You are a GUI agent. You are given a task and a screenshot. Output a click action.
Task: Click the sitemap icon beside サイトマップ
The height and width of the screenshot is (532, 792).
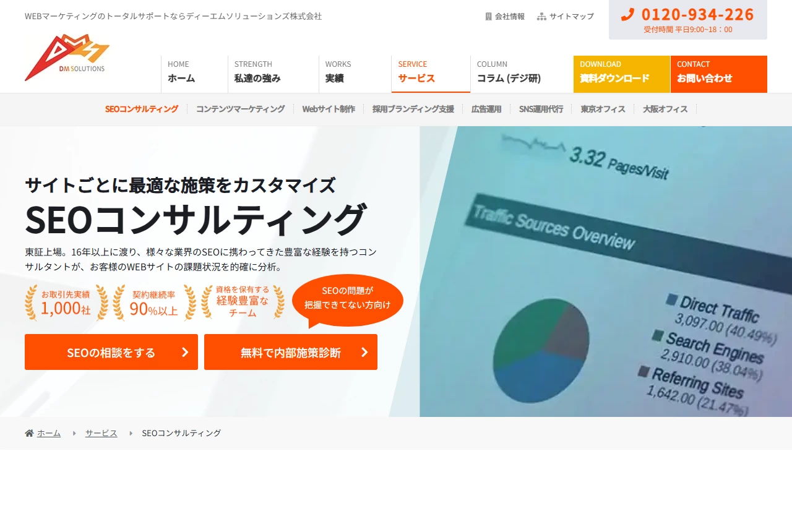(x=541, y=17)
